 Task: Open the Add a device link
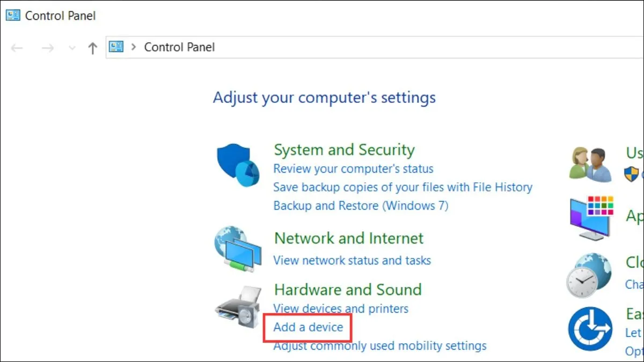tap(307, 327)
